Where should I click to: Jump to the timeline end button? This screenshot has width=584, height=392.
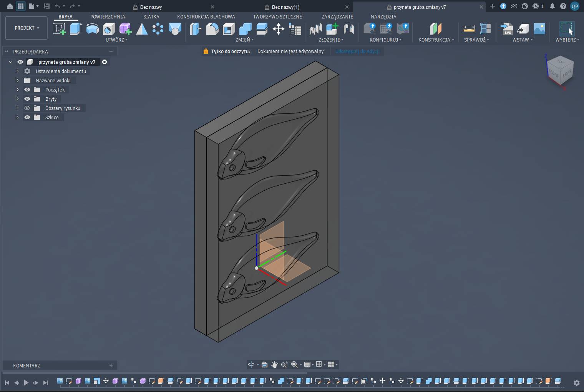click(45, 382)
